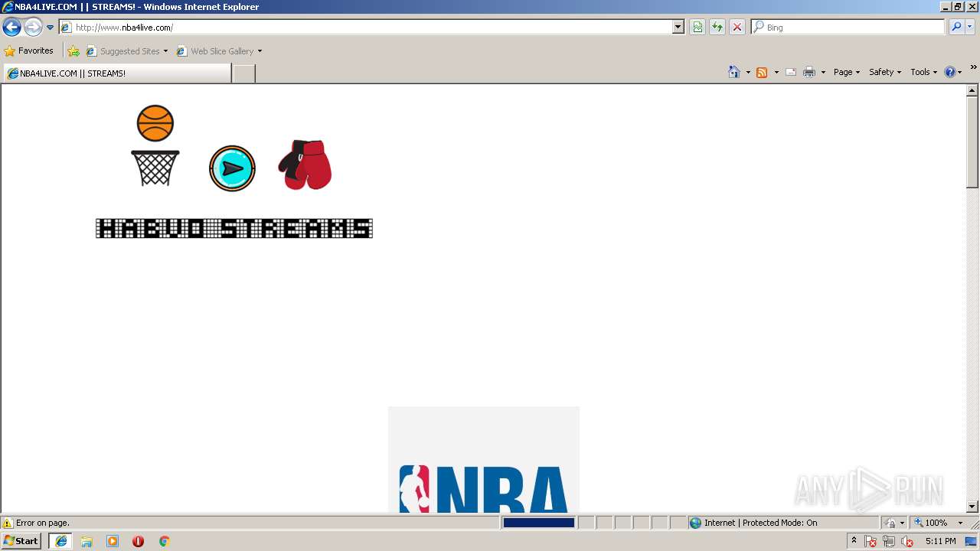Click the Refresh page icon

coord(717,27)
